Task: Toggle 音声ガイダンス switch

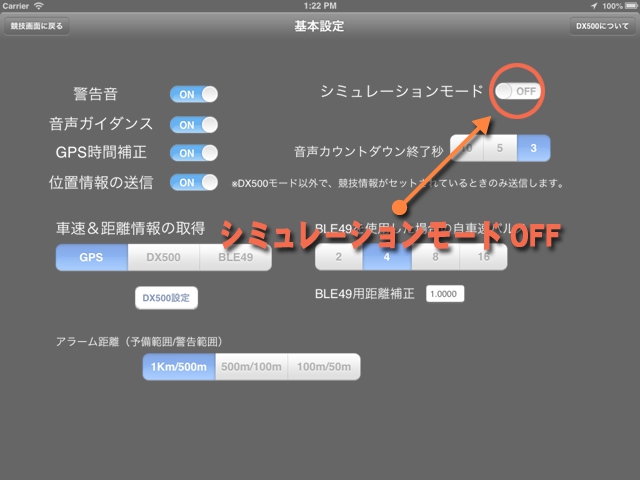Action: coord(193,125)
